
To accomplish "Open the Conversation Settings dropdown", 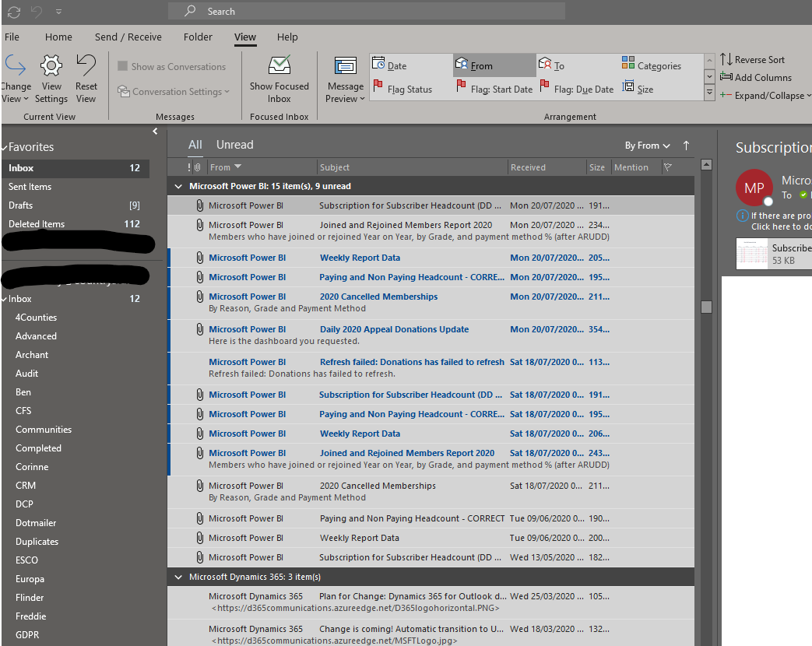I will pyautogui.click(x=174, y=92).
